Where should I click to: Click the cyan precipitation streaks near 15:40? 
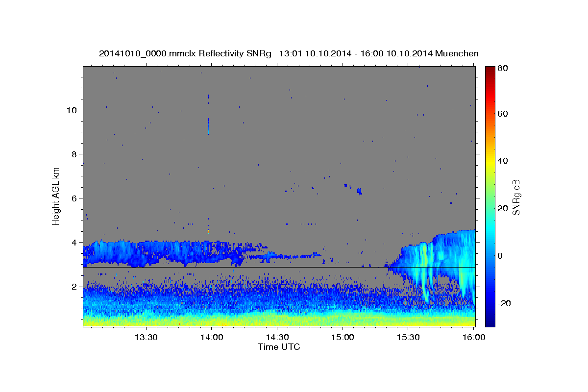click(425, 272)
